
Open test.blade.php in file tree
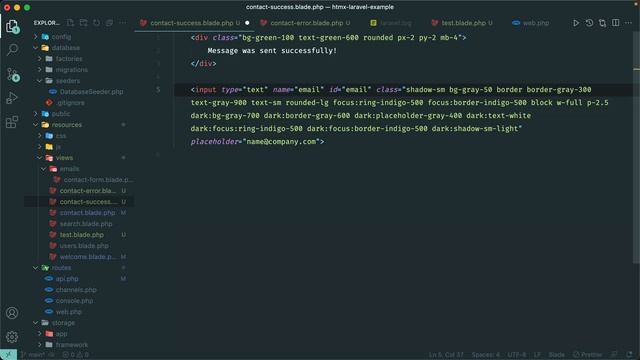(x=82, y=235)
